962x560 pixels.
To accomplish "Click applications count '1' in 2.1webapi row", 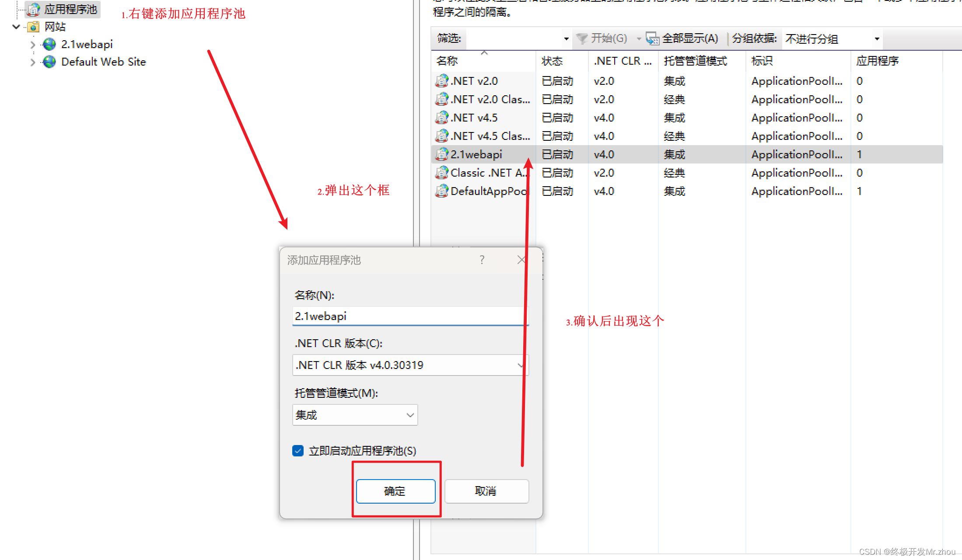I will coord(860,154).
